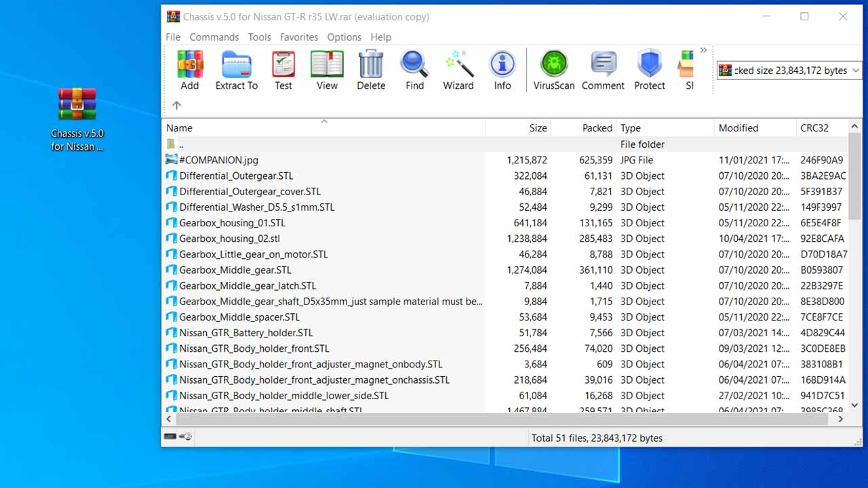Image resolution: width=868 pixels, height=488 pixels.
Task: Click the Nissan_GTR_Body_holder_front.STL file icon
Action: [172, 348]
